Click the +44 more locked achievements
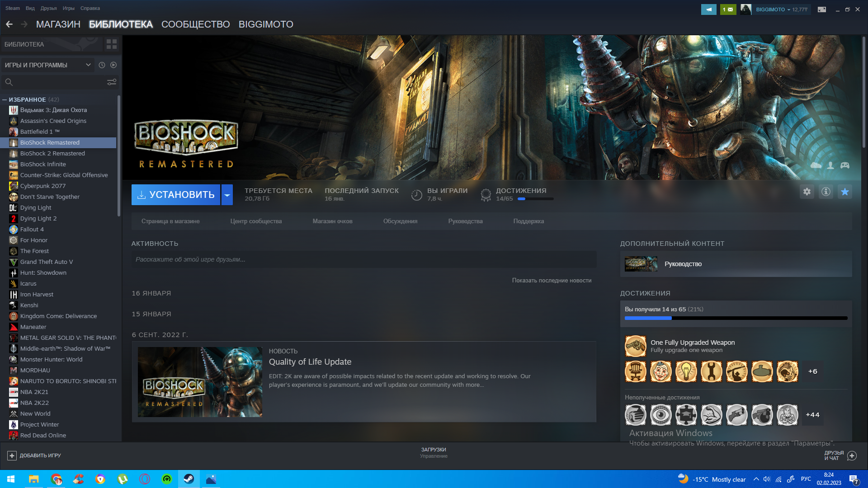 [x=812, y=415]
